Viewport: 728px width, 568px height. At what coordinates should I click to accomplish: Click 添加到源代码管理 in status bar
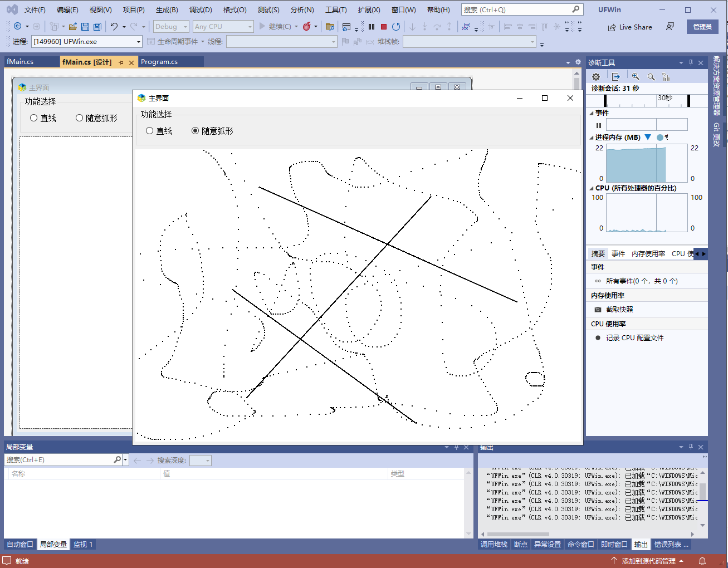[647, 561]
